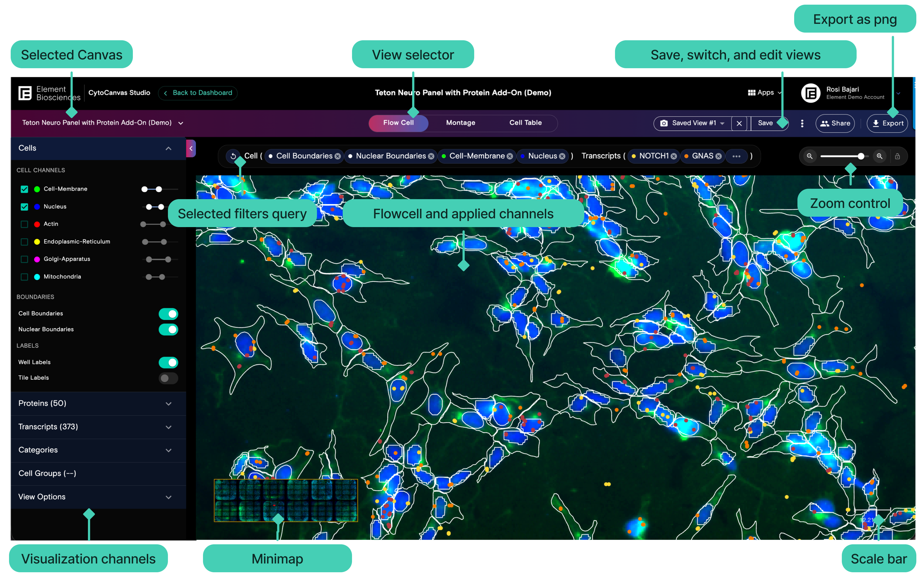
Task: Adjust the Actin intensity slider
Action: (159, 224)
